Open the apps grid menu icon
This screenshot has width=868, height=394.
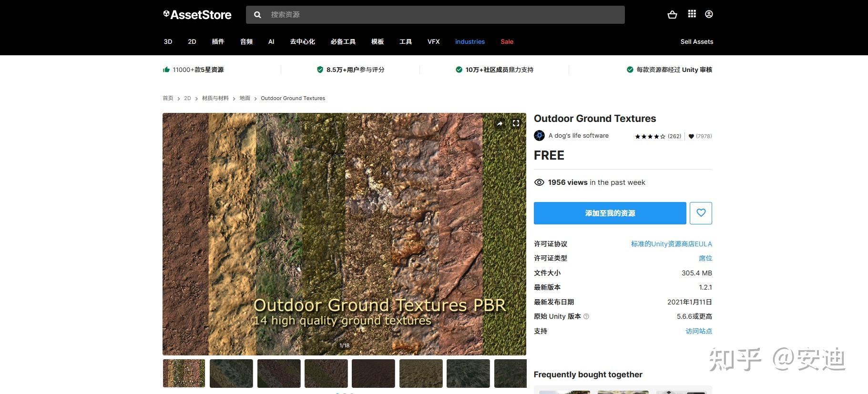click(692, 14)
